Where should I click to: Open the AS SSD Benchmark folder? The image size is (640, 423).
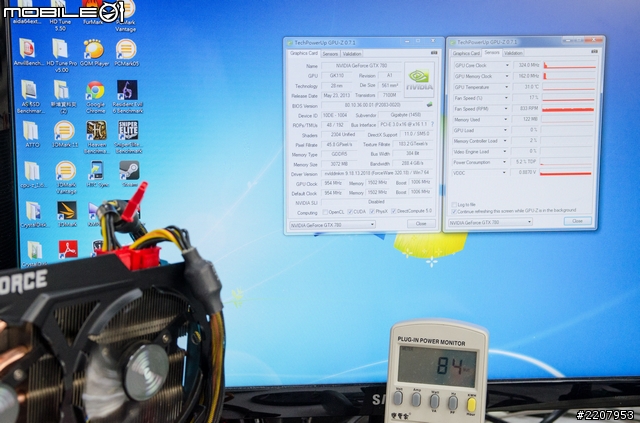point(29,96)
